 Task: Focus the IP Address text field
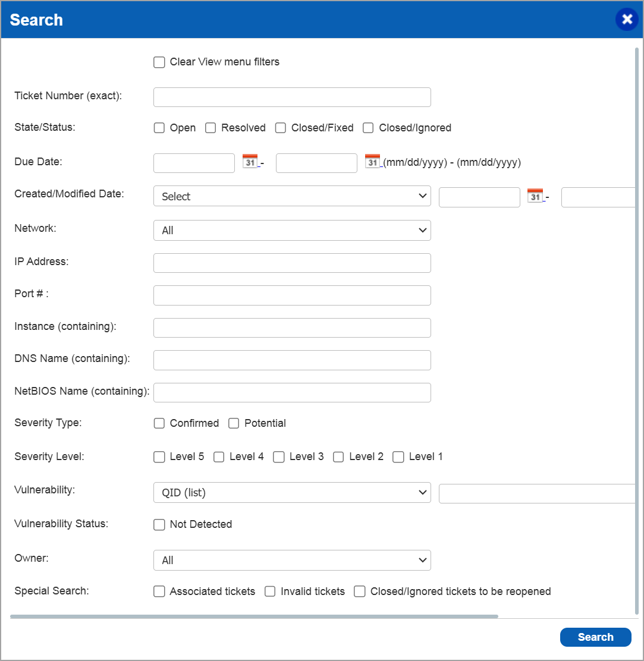[292, 263]
